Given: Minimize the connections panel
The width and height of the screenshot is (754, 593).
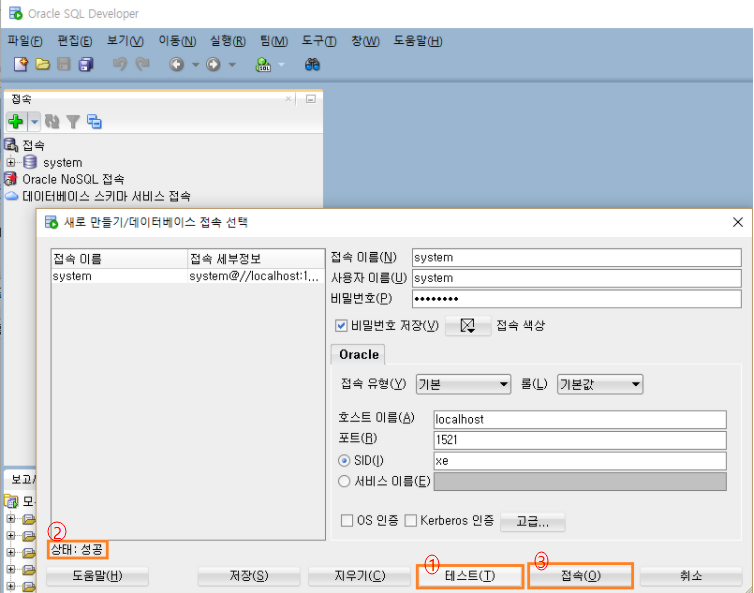Looking at the screenshot, I should (x=311, y=99).
